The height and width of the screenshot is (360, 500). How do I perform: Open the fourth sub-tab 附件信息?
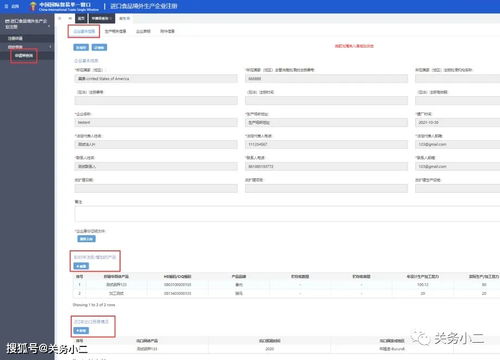[x=167, y=31]
